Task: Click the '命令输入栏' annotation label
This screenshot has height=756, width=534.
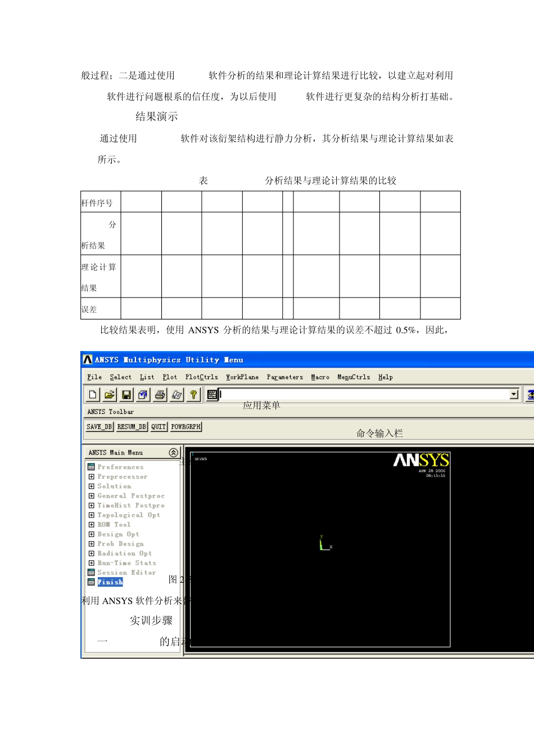Action: click(379, 433)
